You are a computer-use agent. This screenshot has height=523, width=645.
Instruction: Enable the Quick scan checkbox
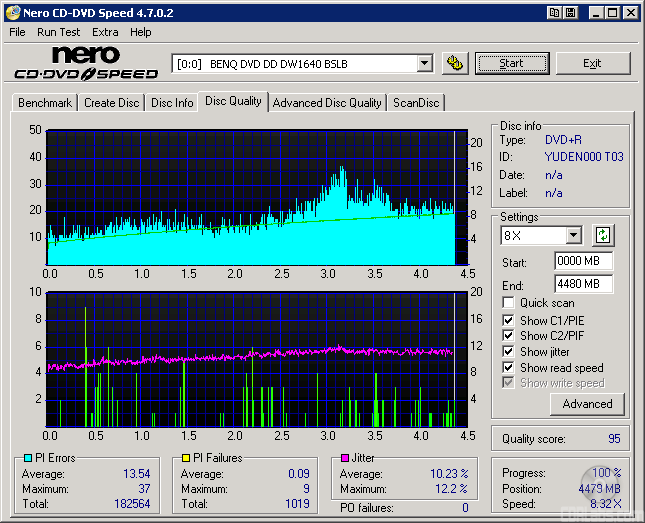[x=509, y=303]
